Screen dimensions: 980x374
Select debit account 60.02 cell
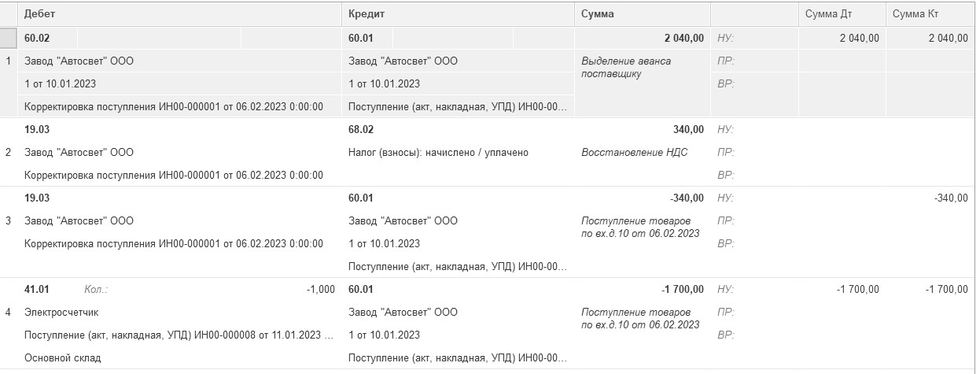(x=38, y=38)
